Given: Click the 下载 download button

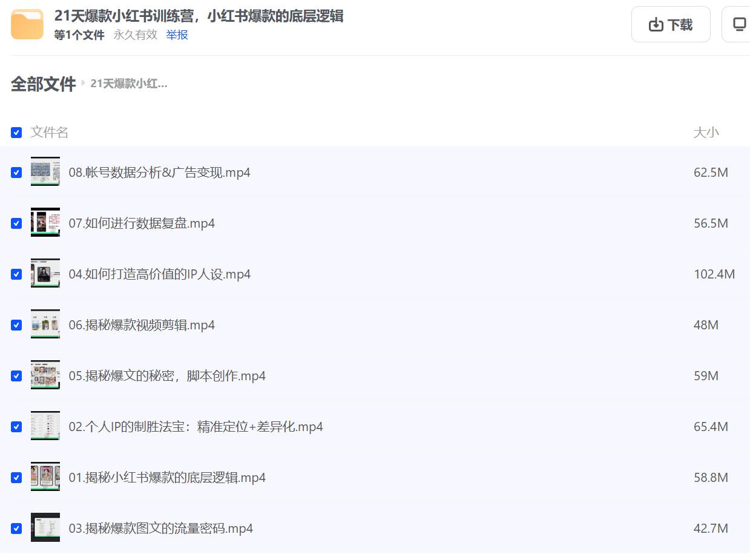Looking at the screenshot, I should tap(670, 25).
